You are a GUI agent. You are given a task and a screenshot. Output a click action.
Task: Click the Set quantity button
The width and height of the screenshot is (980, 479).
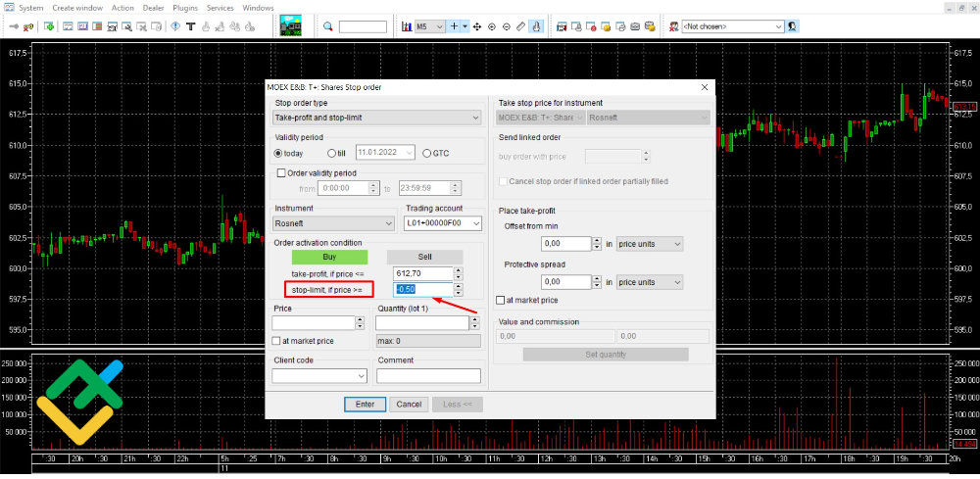tap(606, 354)
